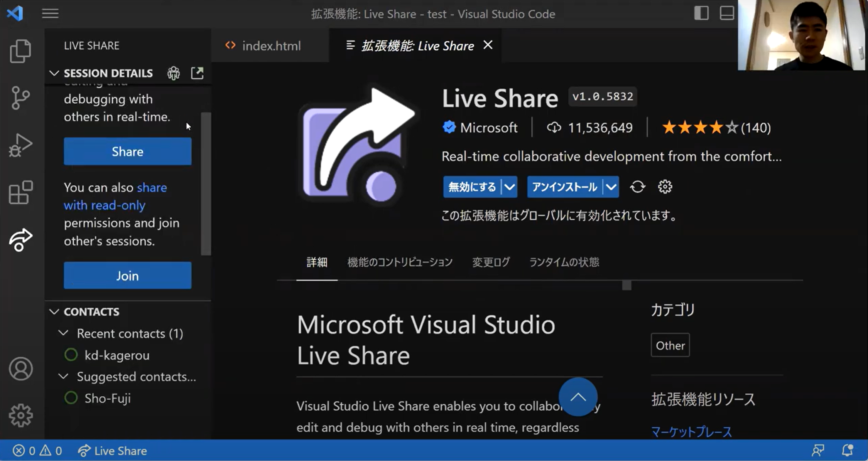Viewport: 868px width, 461px height.
Task: Open notifications bell in status bar
Action: [847, 450]
